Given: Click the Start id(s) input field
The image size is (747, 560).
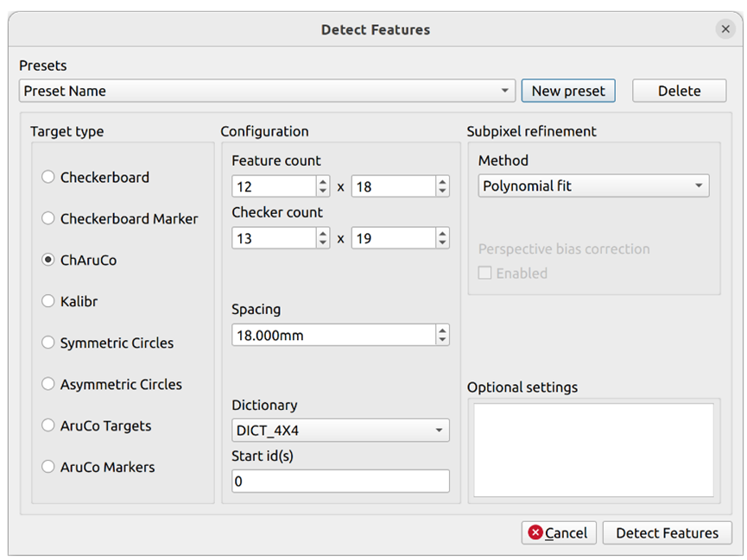Looking at the screenshot, I should (340, 481).
